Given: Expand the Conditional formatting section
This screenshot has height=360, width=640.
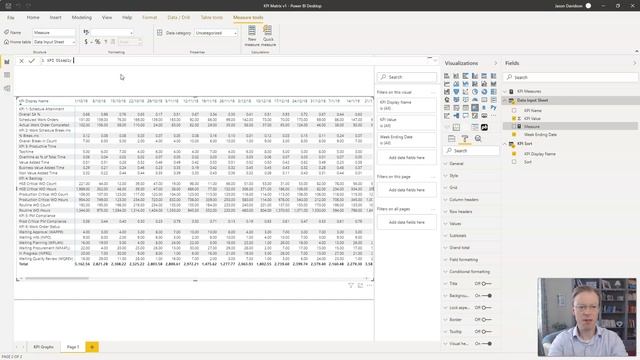Looking at the screenshot, I should coord(469,272).
